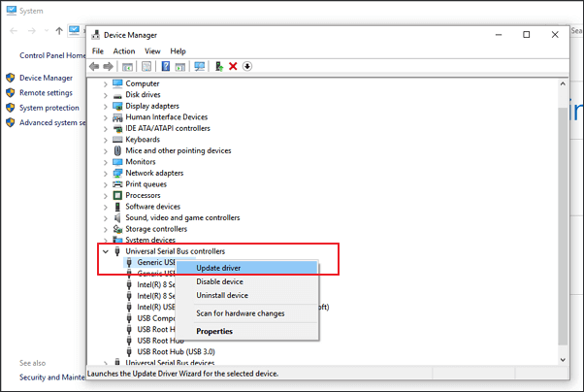
Task: Expand the Keyboards category
Action: point(105,140)
